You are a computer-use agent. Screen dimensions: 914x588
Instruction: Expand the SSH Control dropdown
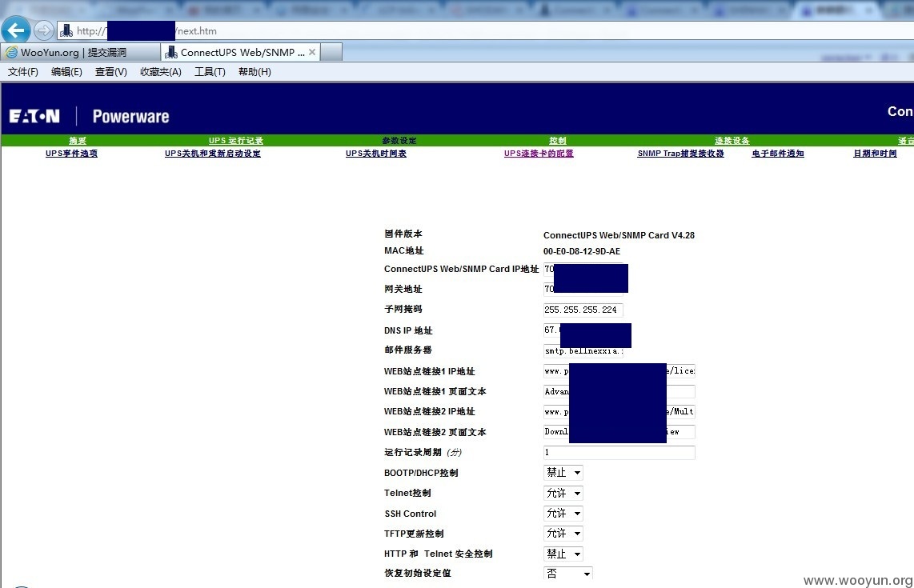pyautogui.click(x=563, y=514)
